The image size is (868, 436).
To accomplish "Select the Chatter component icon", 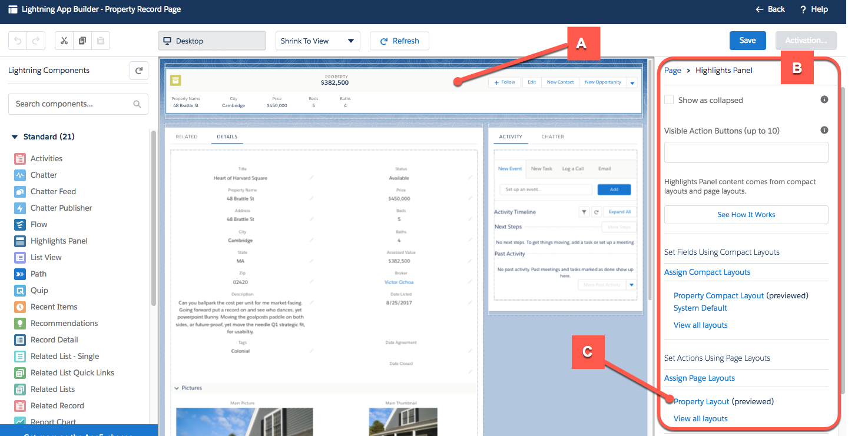I will tap(20, 175).
